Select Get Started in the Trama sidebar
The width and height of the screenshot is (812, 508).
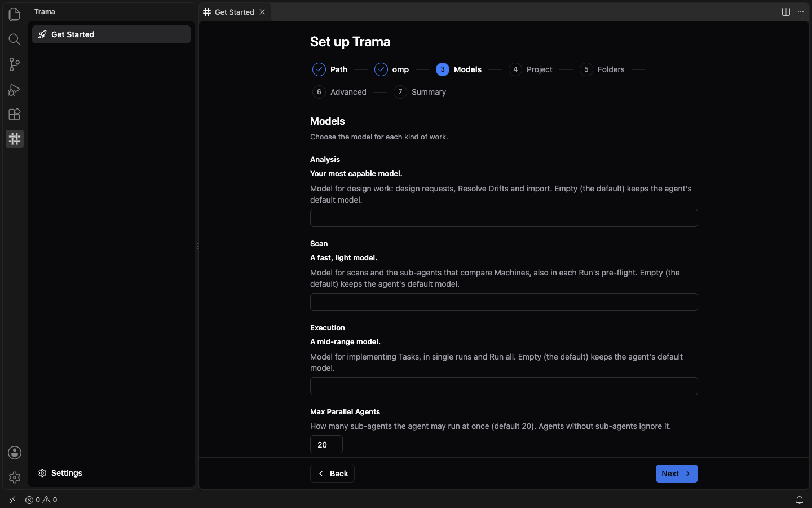click(x=112, y=34)
